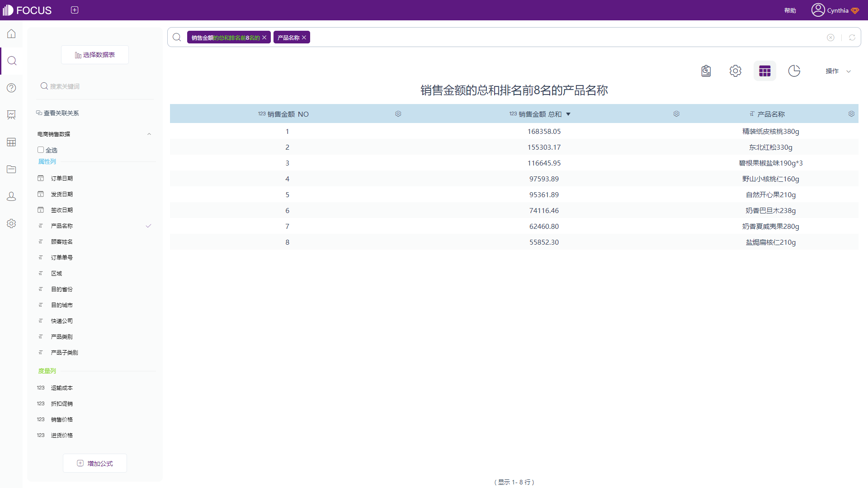Image resolution: width=868 pixels, height=488 pixels.
Task: Refresh the search results
Action: tap(852, 38)
